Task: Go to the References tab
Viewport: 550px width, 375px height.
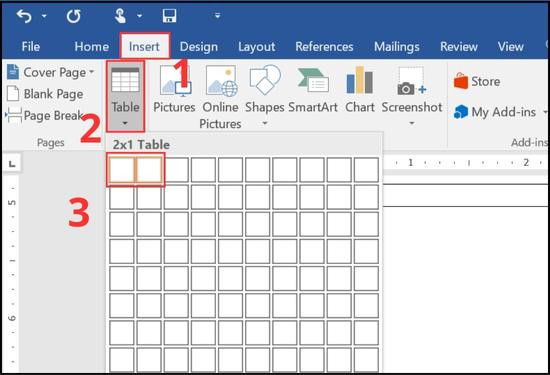Action: tap(324, 47)
